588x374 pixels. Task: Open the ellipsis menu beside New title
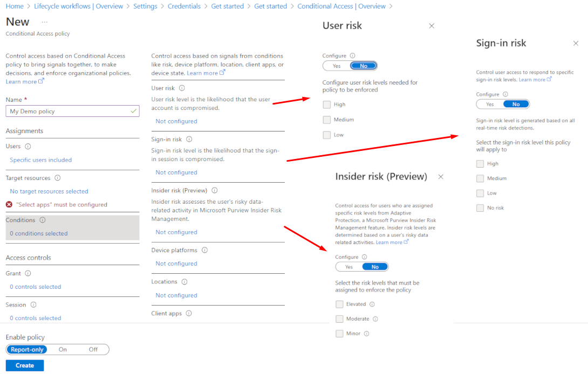pos(44,22)
